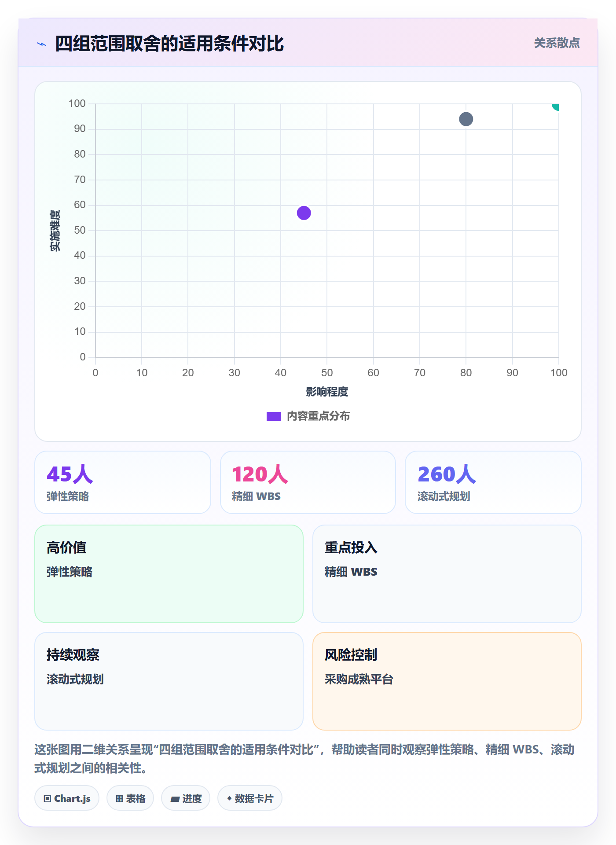Click the description paragraph starting 这张图用二维关系
The image size is (616, 845).
pyautogui.click(x=304, y=759)
